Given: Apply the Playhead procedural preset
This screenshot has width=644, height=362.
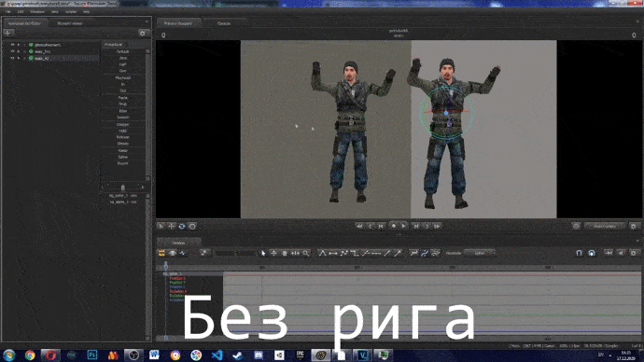Looking at the screenshot, I should [x=123, y=77].
